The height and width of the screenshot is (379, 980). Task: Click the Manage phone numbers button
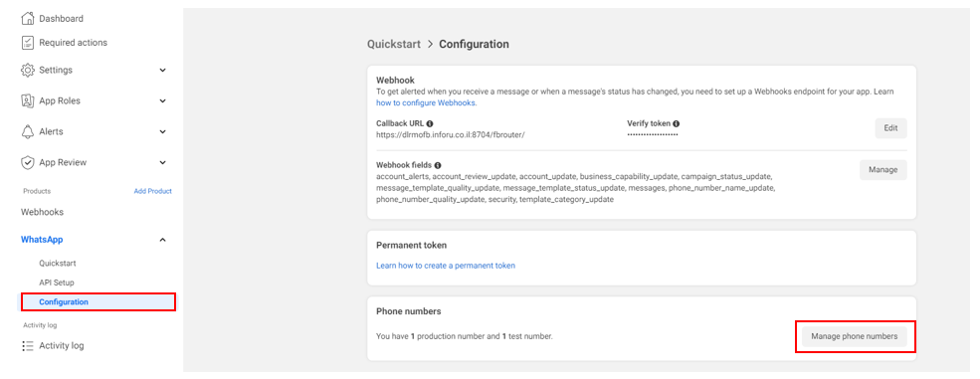coord(855,336)
